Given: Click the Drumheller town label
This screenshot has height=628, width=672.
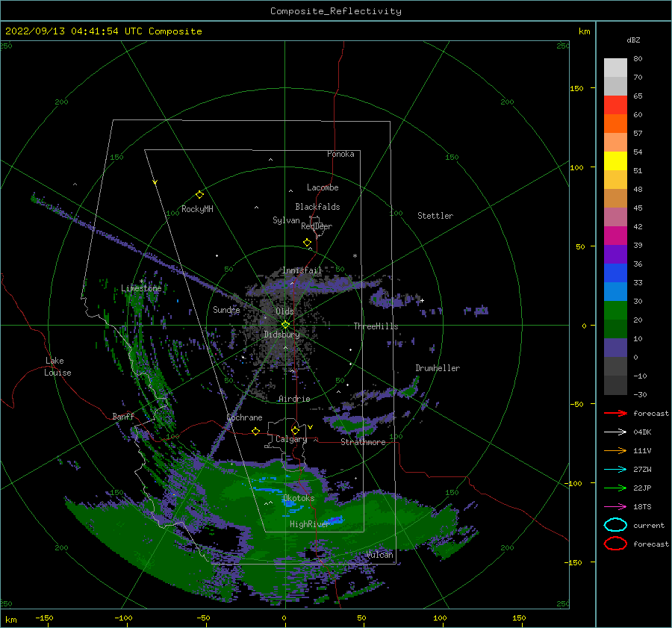Looking at the screenshot, I should [438, 368].
